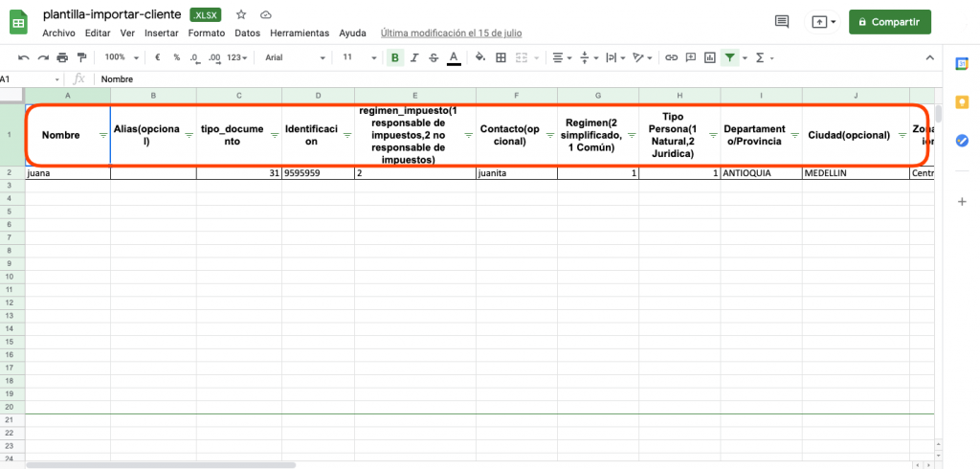Select the paint format roller icon
Viewport: 980px width, 469px height.
point(81,57)
